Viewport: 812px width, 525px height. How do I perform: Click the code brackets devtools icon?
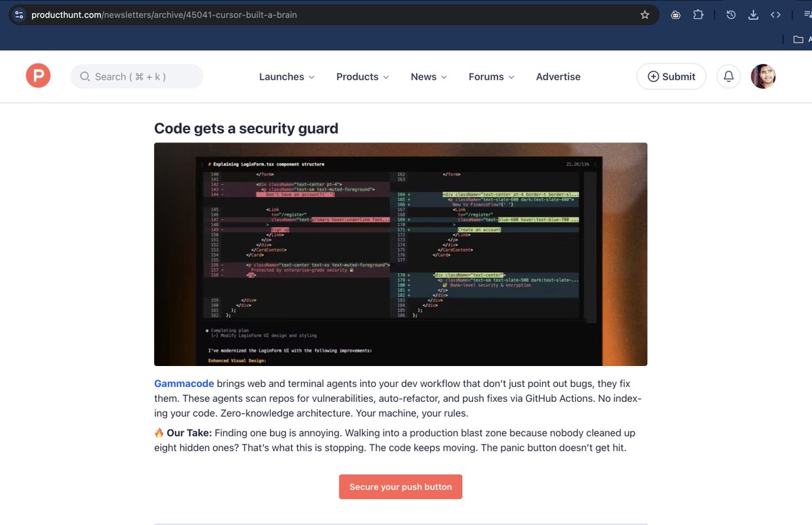[776, 15]
